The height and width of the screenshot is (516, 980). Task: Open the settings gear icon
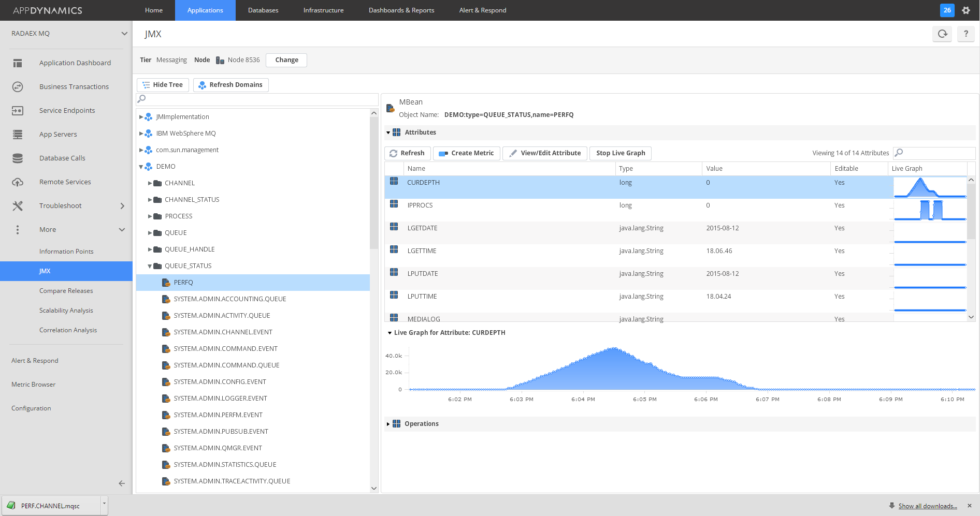tap(966, 10)
